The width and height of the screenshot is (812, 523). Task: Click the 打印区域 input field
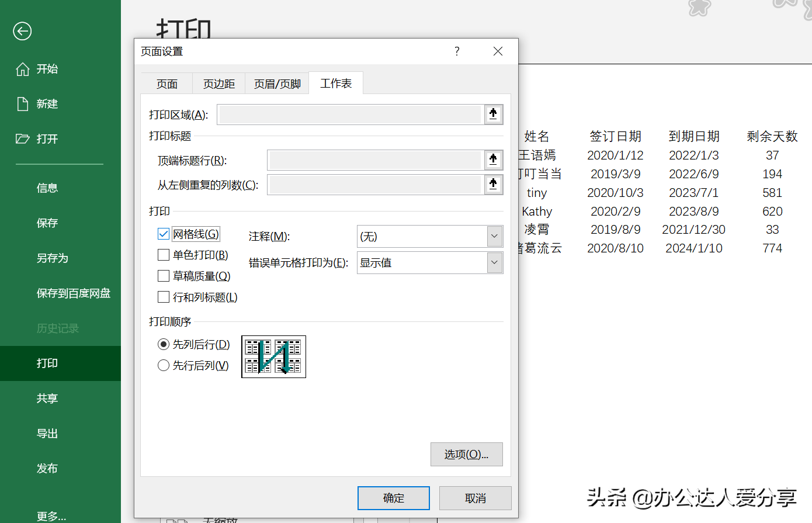tap(351, 115)
